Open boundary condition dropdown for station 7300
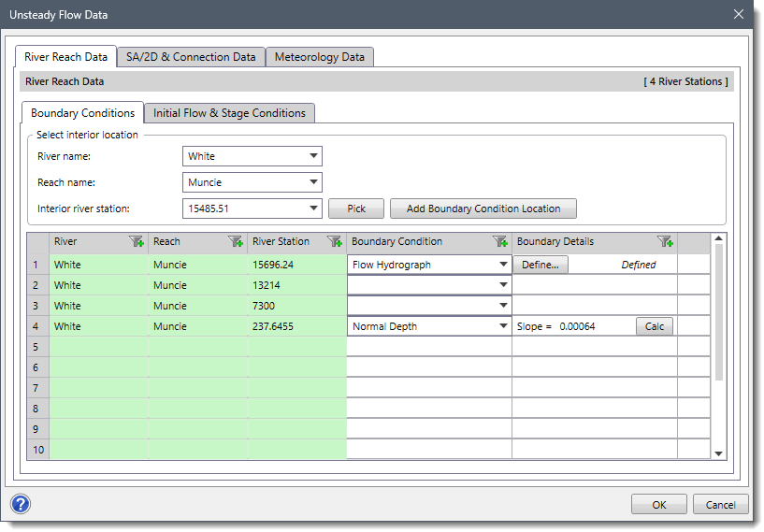This screenshot has width=764, height=532. [x=429, y=306]
